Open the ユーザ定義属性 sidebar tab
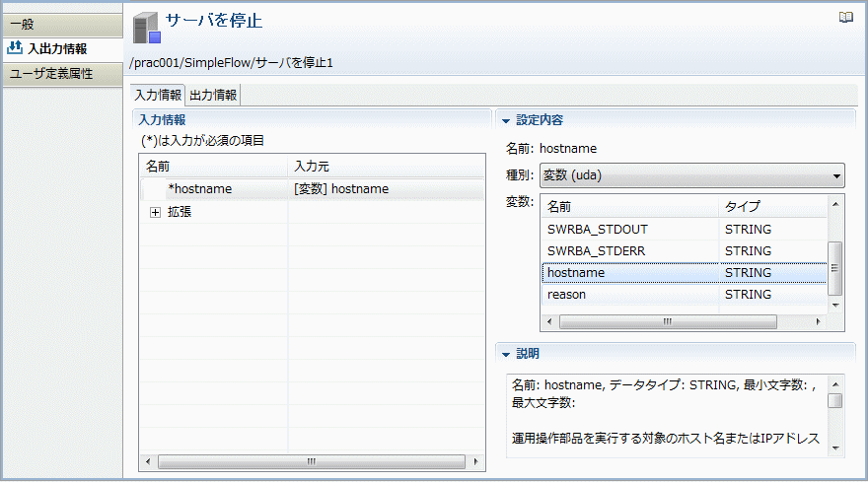This screenshot has height=482, width=868. [62, 74]
